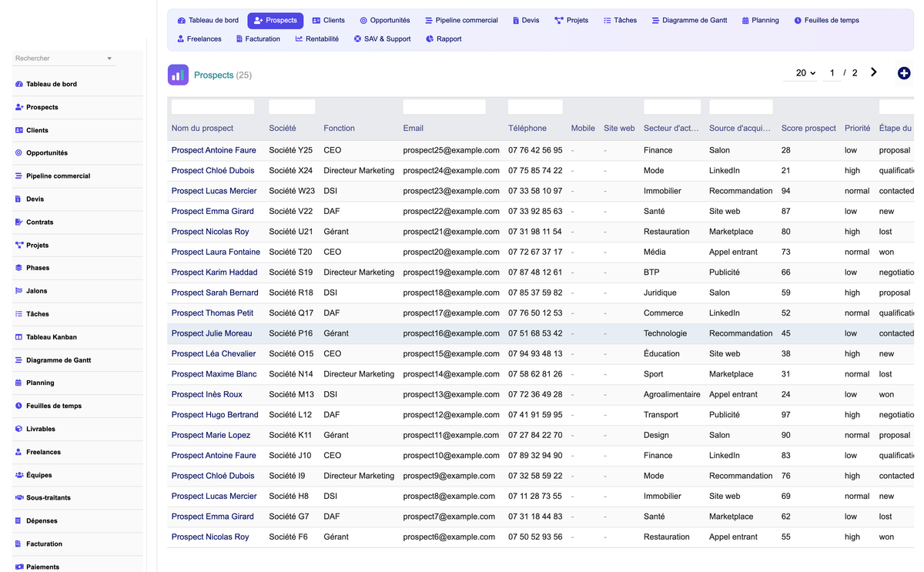924x572 pixels.
Task: Sort by the Score prospect column header
Action: click(x=808, y=129)
